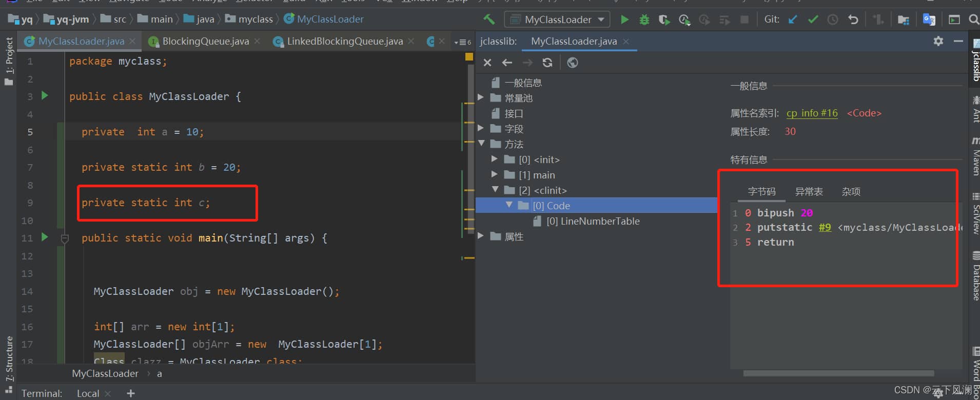Screen dimensions: 980x400
Task: Close the LinkedBlockingQueue.java tab
Action: point(411,41)
